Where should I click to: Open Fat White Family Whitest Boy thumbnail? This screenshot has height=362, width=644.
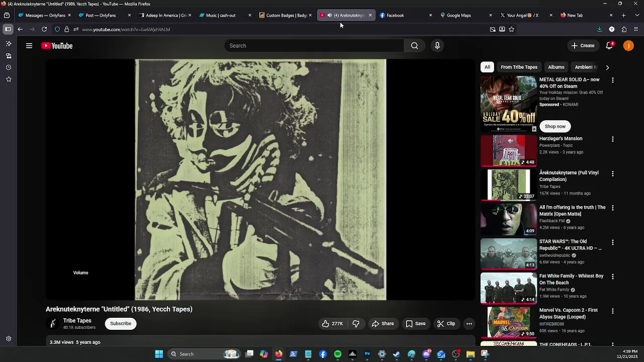[509, 288]
